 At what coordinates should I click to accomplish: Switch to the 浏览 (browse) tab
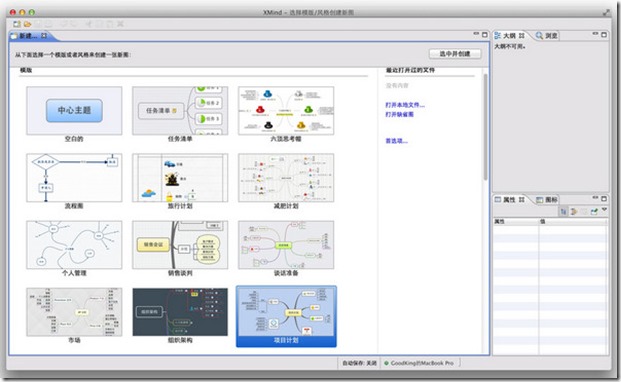click(x=547, y=36)
